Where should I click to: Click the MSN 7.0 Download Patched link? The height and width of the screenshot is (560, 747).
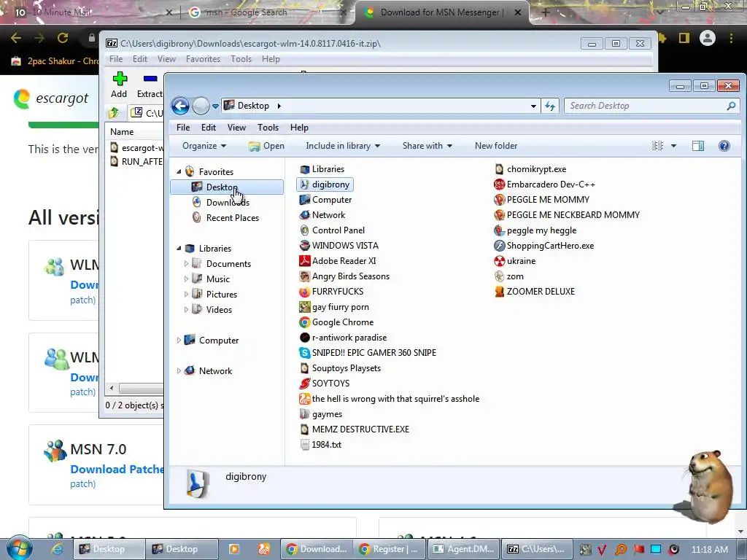coord(117,470)
